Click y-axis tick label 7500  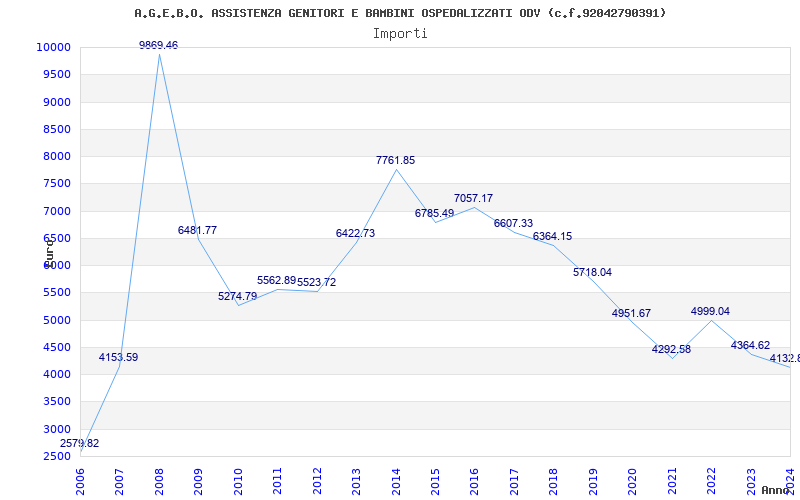(57, 184)
